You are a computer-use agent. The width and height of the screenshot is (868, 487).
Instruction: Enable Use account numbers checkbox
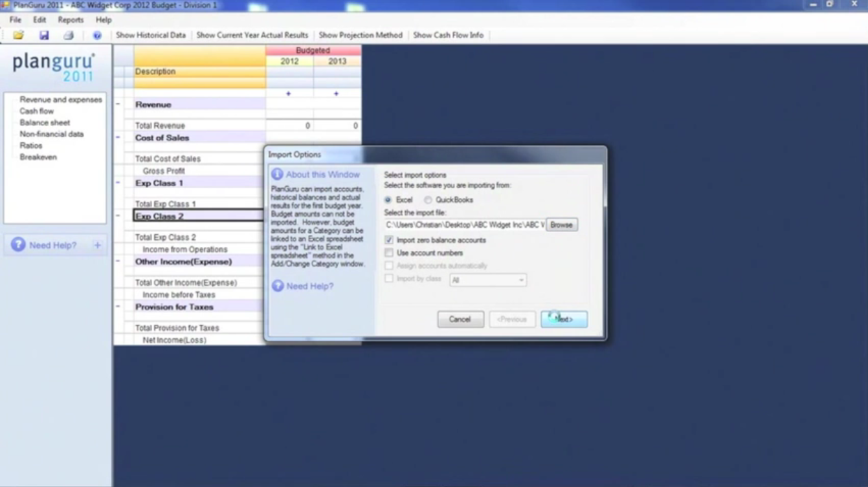[x=389, y=253]
